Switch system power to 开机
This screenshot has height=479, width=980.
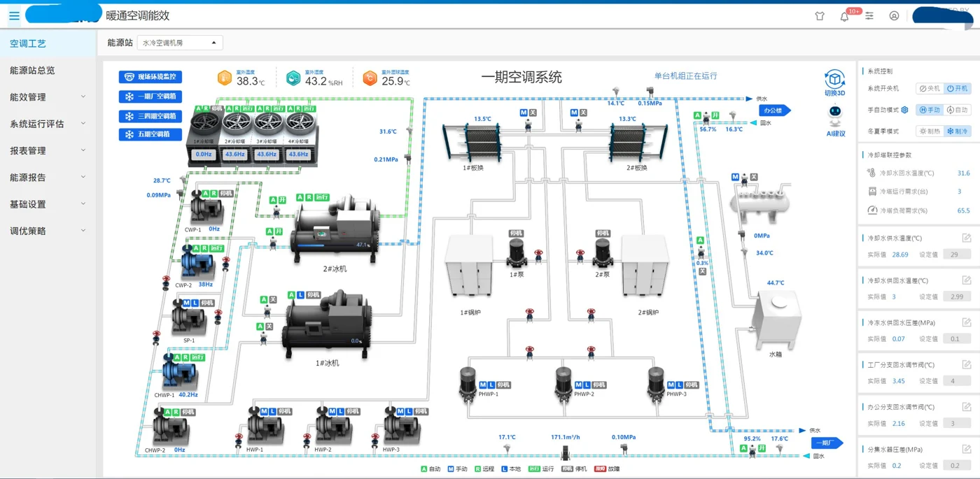[958, 89]
